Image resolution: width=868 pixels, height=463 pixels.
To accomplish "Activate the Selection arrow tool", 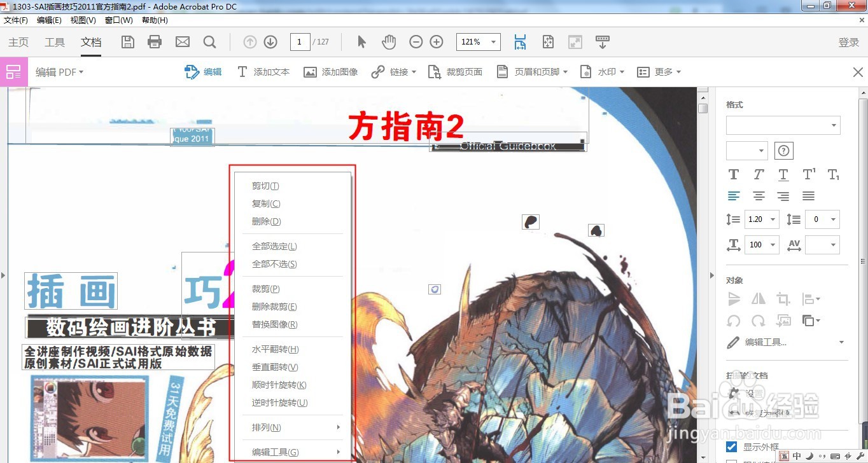I will pos(361,41).
